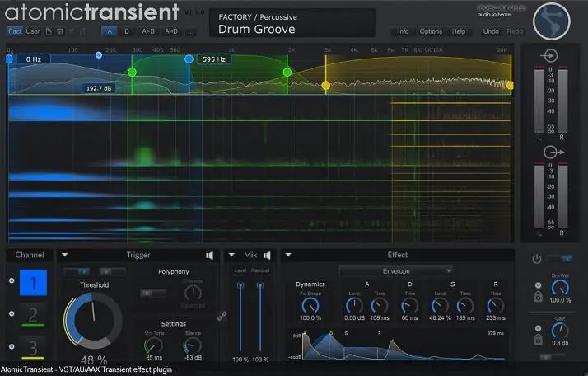
Task: Open the Envelope effect type dropdown
Action: pos(396,270)
